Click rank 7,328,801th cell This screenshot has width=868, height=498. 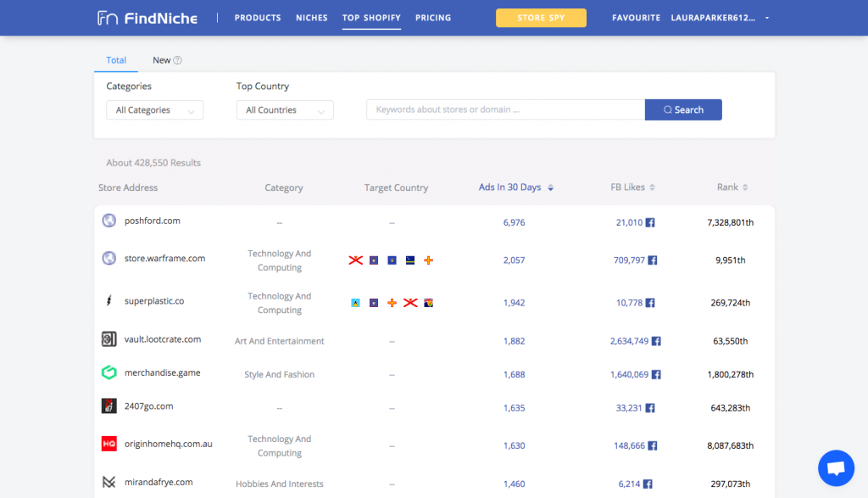(x=730, y=222)
